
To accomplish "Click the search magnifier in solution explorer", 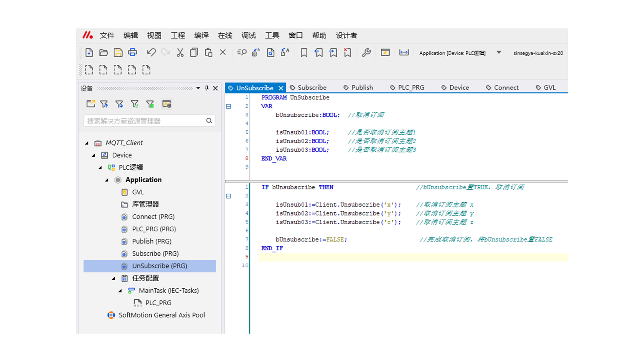I will pyautogui.click(x=209, y=121).
